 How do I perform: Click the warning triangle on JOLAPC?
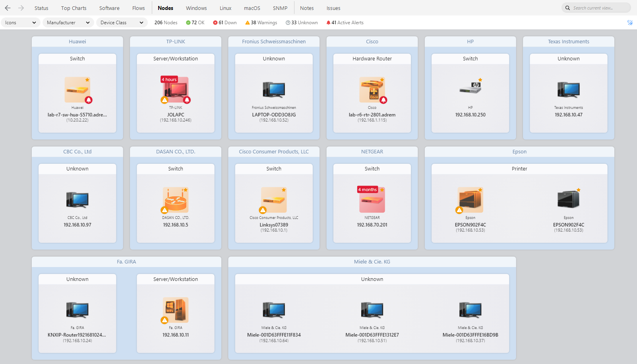(x=164, y=100)
